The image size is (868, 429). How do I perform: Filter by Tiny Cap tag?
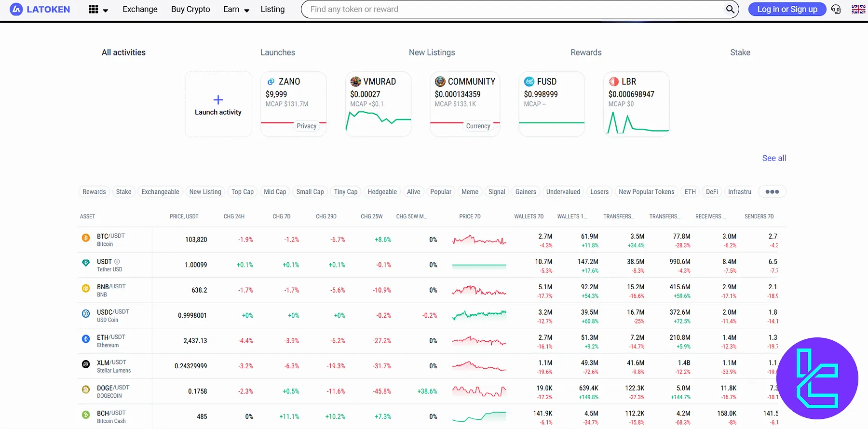(346, 191)
